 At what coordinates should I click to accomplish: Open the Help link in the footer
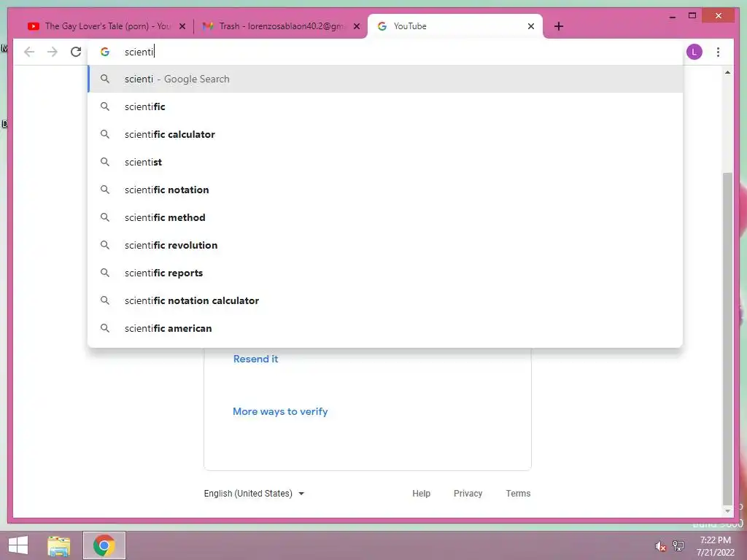pyautogui.click(x=421, y=494)
